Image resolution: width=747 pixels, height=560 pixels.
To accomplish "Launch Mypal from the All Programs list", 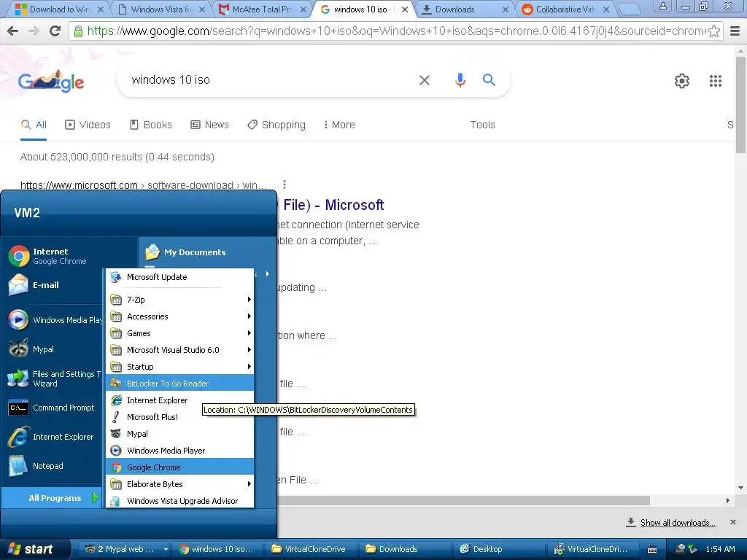I will pos(180,434).
